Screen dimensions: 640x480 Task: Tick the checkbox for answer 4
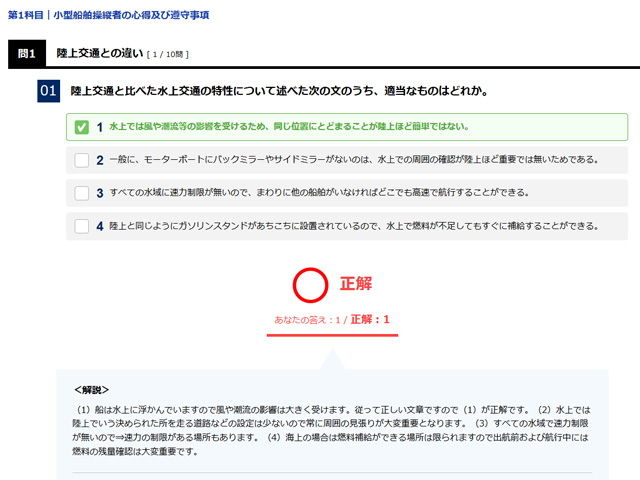pyautogui.click(x=82, y=226)
